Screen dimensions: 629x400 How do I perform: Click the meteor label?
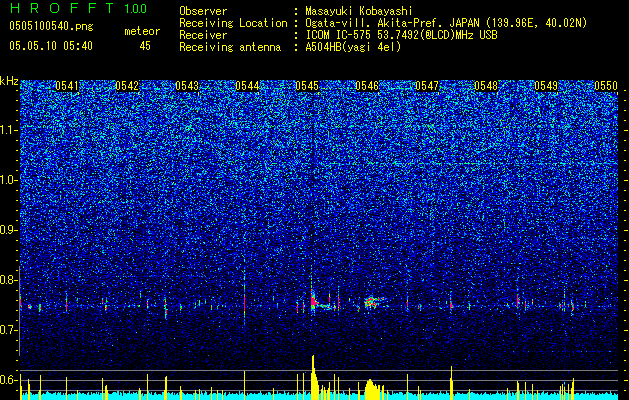pos(142,31)
